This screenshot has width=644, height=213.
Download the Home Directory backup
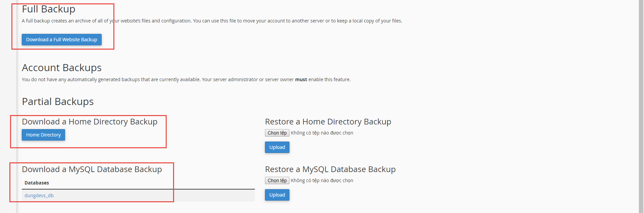(43, 135)
